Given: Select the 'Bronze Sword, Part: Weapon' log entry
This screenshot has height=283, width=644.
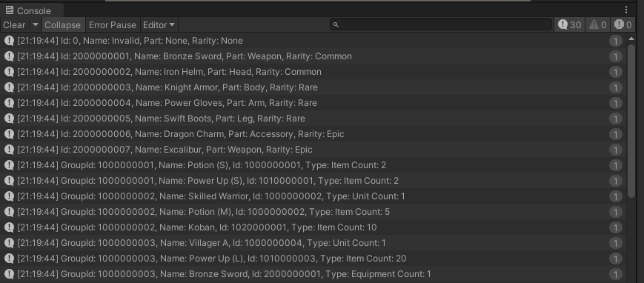Looking at the screenshot, I should [313, 56].
